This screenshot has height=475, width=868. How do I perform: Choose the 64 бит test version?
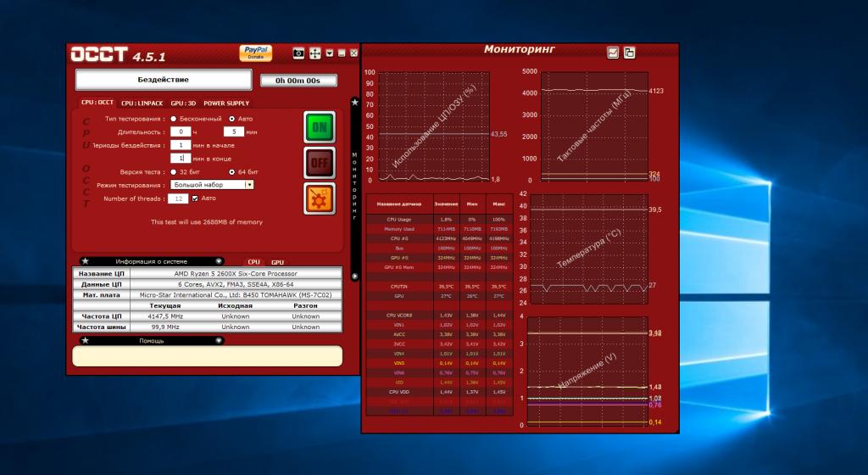point(231,172)
